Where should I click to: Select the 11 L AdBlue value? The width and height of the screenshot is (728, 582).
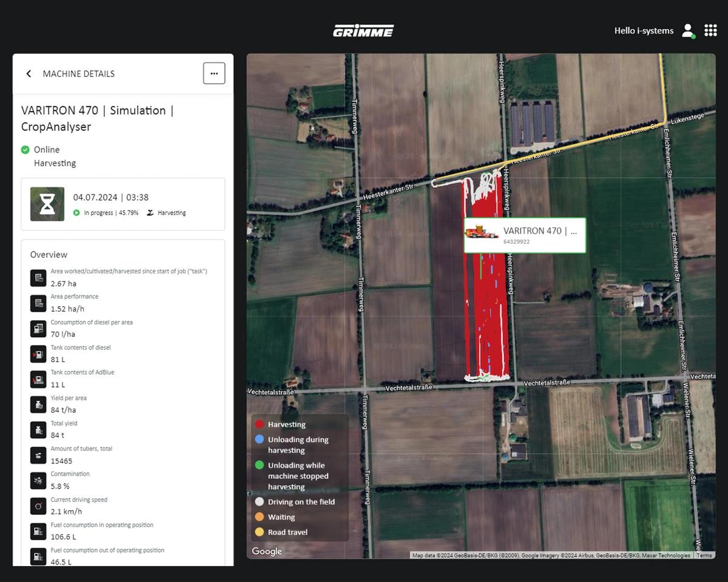point(58,385)
